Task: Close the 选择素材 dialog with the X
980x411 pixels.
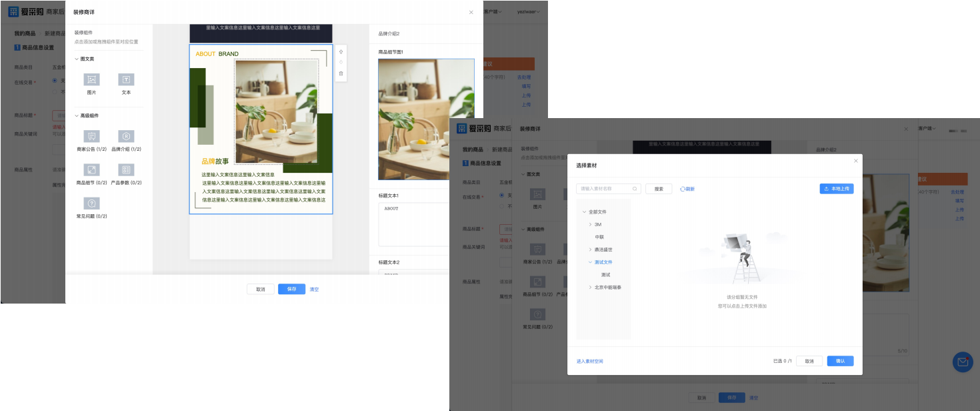Action: (856, 161)
